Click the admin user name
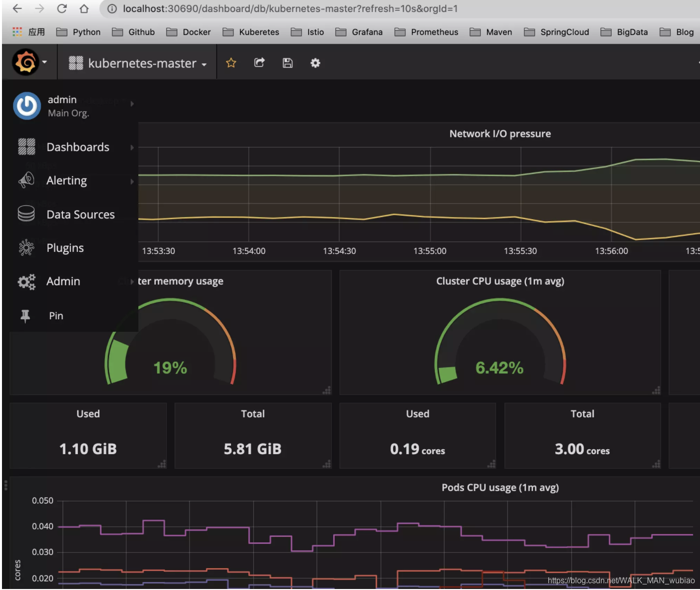 [62, 100]
